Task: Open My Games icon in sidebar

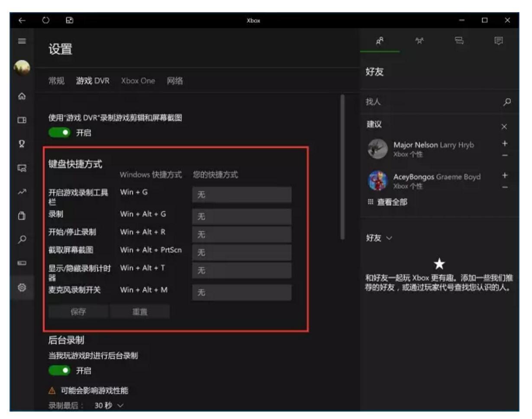Action: click(22, 120)
